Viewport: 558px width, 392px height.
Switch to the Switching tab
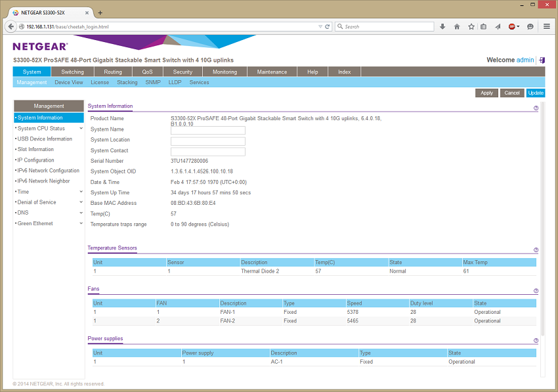(x=73, y=72)
